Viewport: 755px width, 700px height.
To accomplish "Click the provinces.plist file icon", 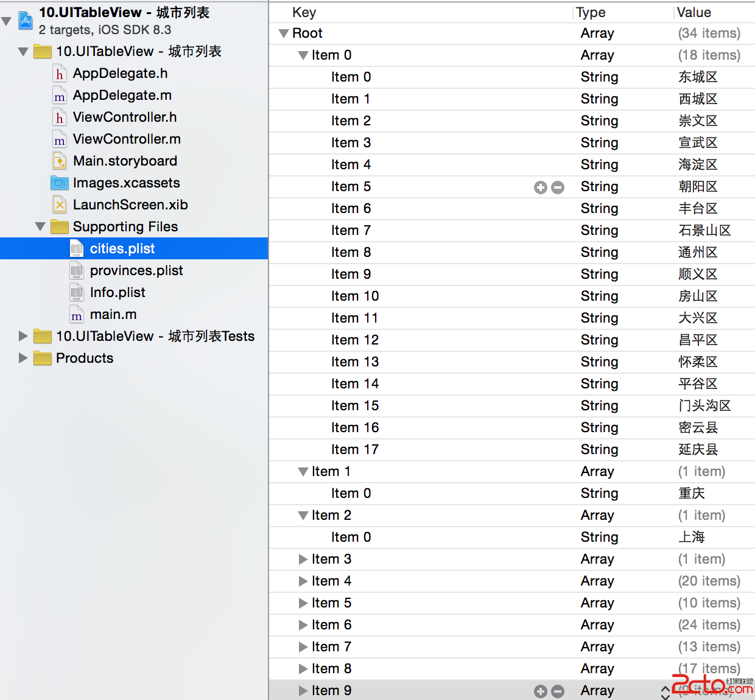I will 77,271.
